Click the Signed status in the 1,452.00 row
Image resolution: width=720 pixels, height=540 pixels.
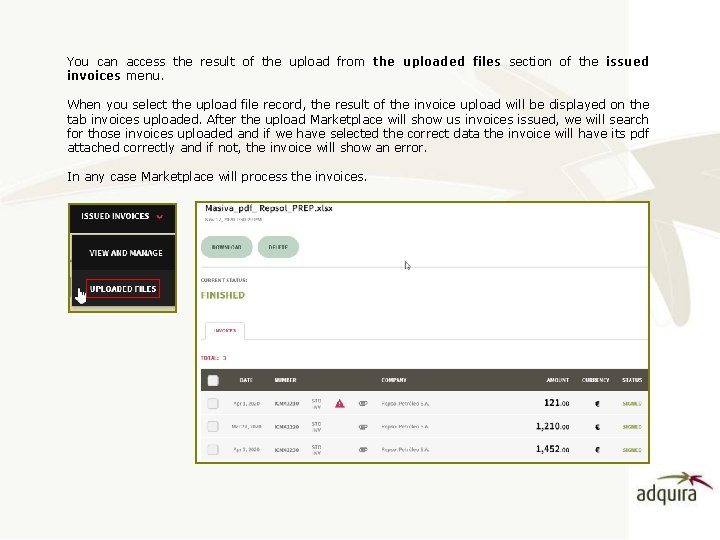pos(632,450)
